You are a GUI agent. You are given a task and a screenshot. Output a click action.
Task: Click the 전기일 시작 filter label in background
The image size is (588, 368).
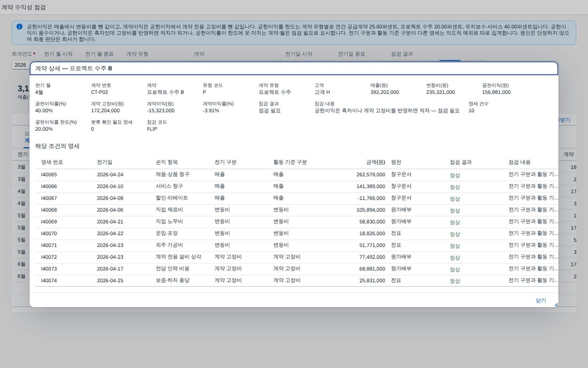(299, 54)
